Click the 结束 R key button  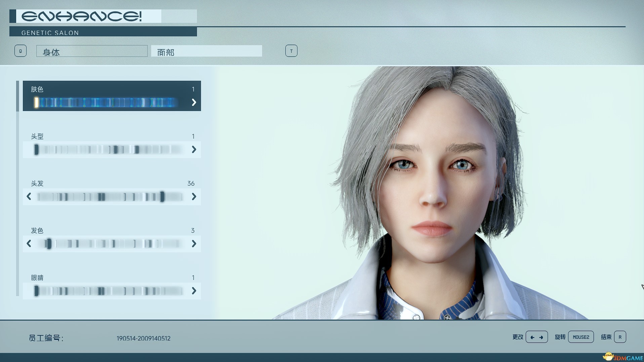(x=620, y=337)
